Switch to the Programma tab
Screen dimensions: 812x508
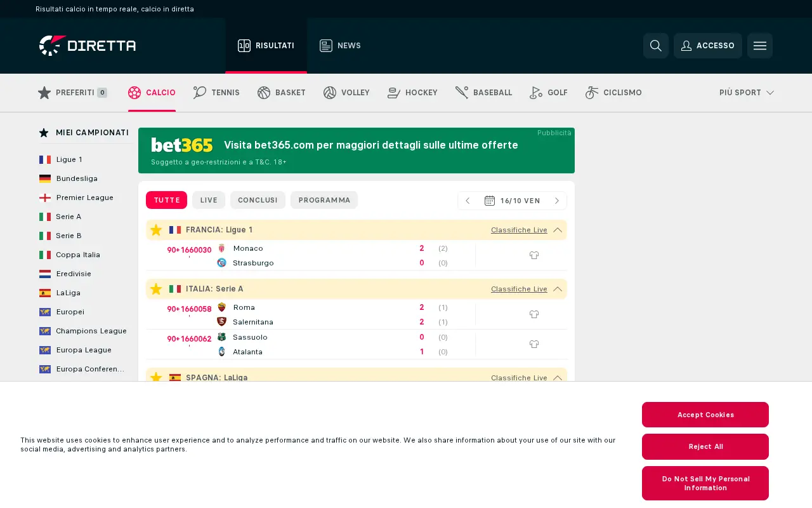pos(324,200)
